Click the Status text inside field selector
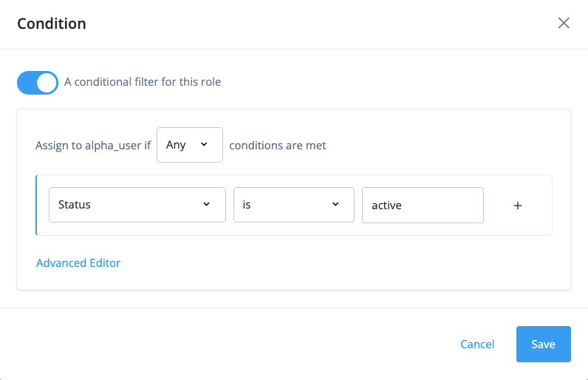This screenshot has width=588, height=380. [x=75, y=205]
